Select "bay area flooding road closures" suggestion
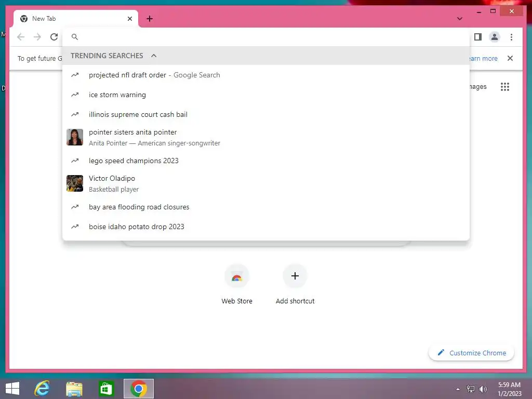This screenshot has height=399, width=532. [x=266, y=207]
